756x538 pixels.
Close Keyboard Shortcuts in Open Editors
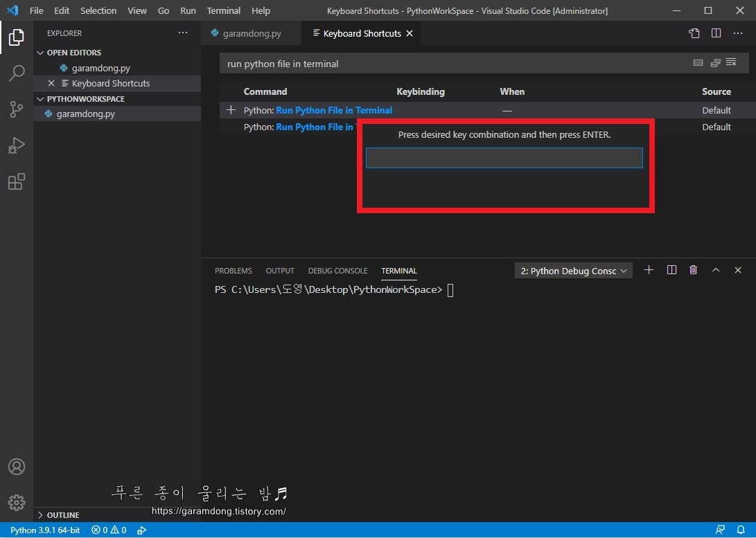point(51,83)
